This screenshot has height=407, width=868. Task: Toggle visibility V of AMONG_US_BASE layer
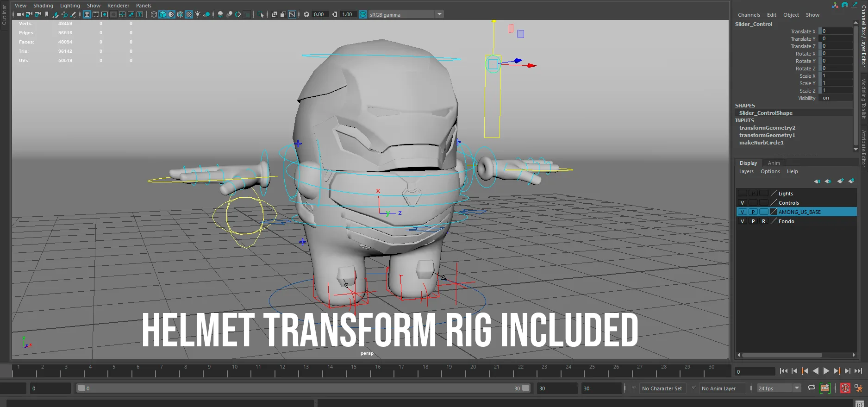[x=743, y=212]
